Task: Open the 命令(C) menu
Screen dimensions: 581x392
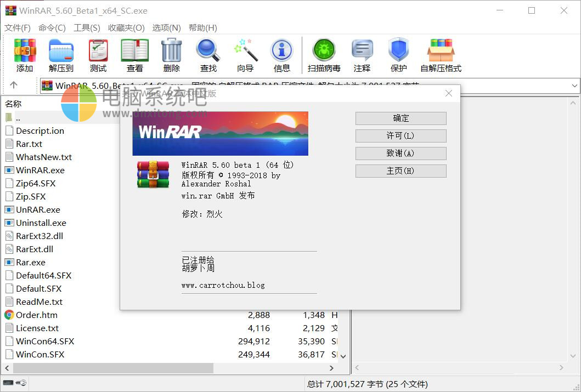Action: click(x=52, y=28)
